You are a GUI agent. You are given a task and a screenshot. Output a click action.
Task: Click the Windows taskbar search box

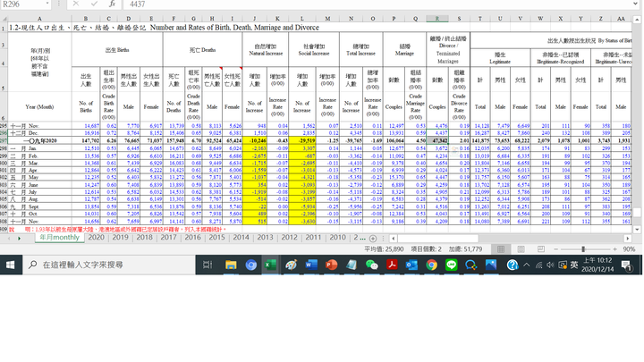coord(109,265)
